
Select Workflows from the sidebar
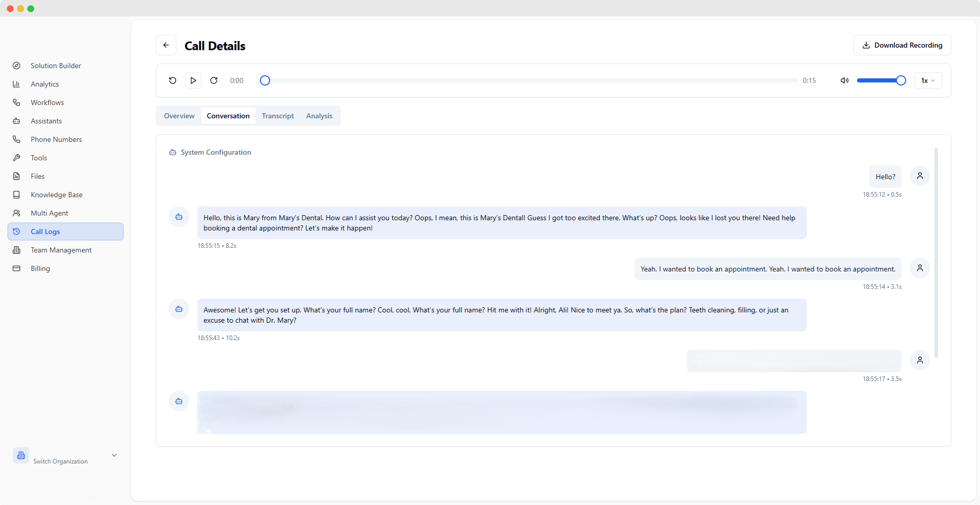pos(47,102)
